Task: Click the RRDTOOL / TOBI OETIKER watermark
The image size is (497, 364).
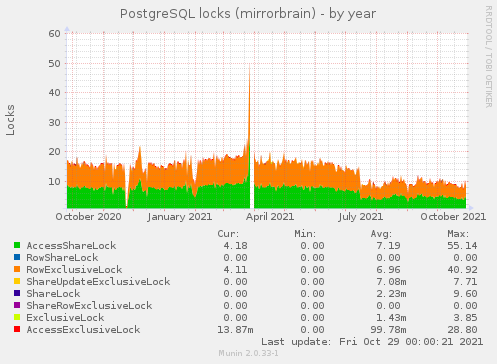Action: 488,57
